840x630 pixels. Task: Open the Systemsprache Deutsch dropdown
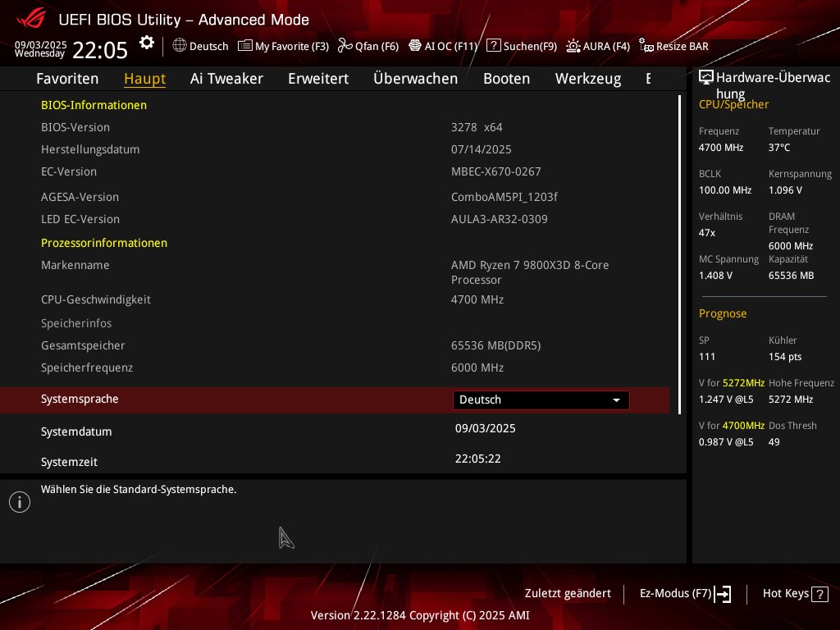[541, 399]
